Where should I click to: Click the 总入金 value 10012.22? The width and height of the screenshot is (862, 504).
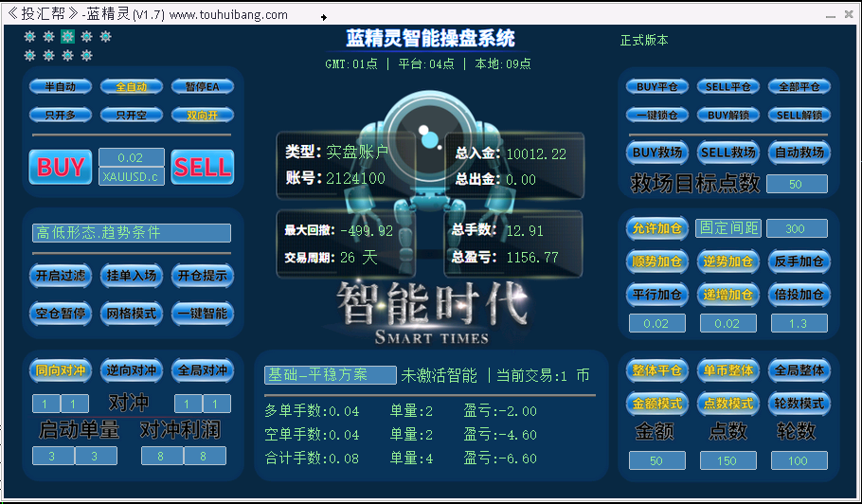[x=536, y=153]
